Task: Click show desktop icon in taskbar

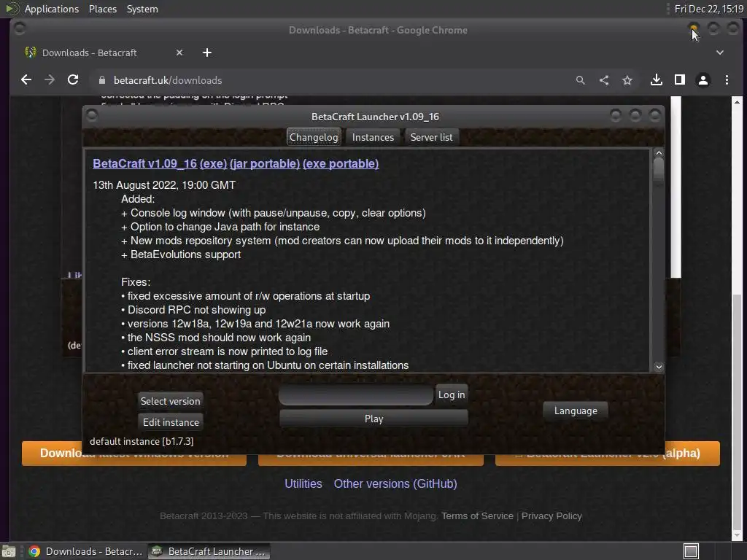Action: pyautogui.click(x=9, y=551)
